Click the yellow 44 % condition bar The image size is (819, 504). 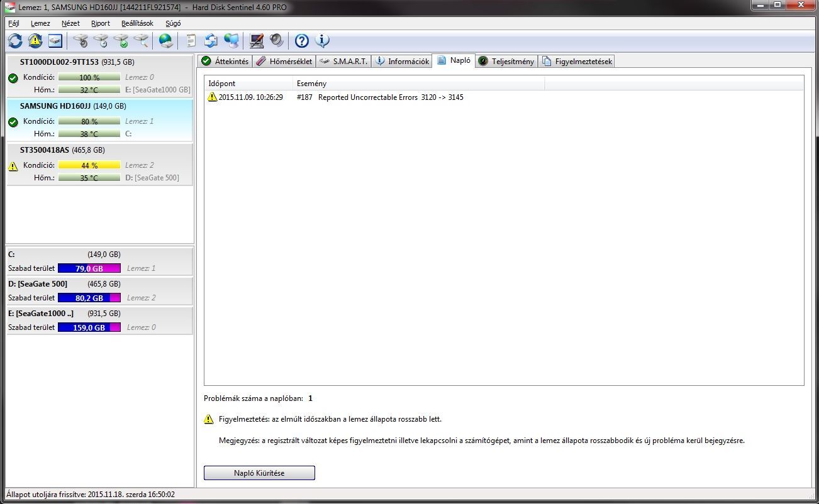(x=89, y=165)
